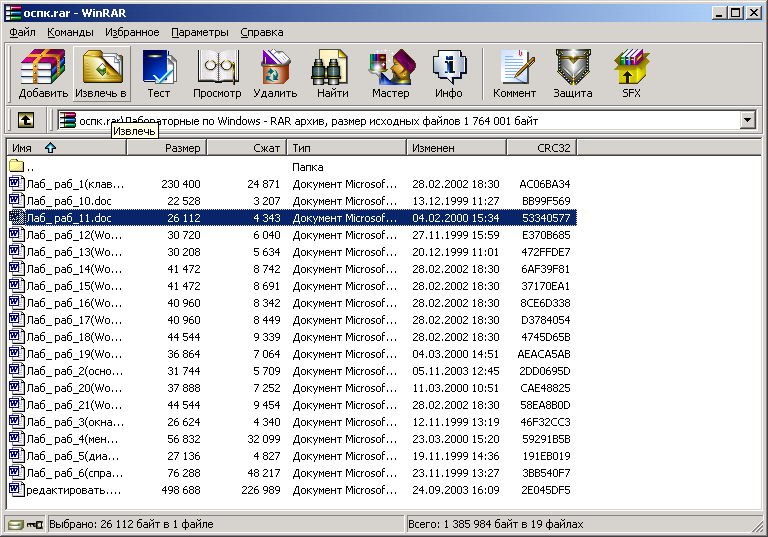Open the Найти (Find) binoculars tool
The height and width of the screenshot is (537, 768).
(x=333, y=74)
